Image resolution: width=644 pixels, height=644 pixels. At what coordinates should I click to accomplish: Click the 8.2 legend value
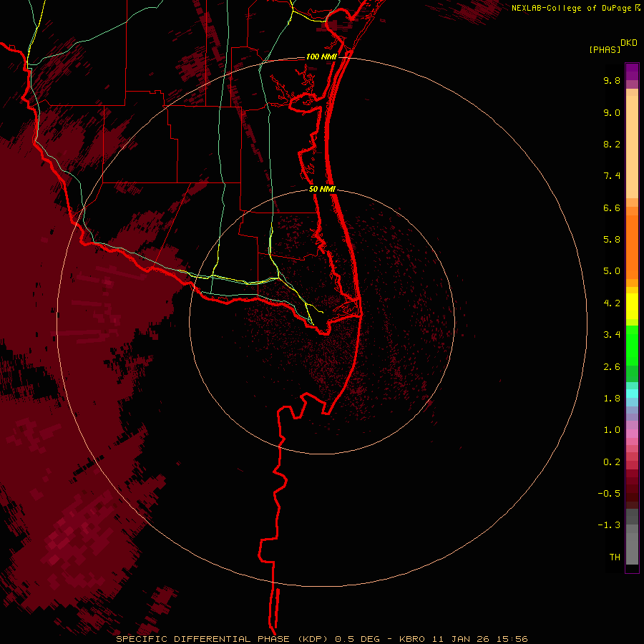612,145
